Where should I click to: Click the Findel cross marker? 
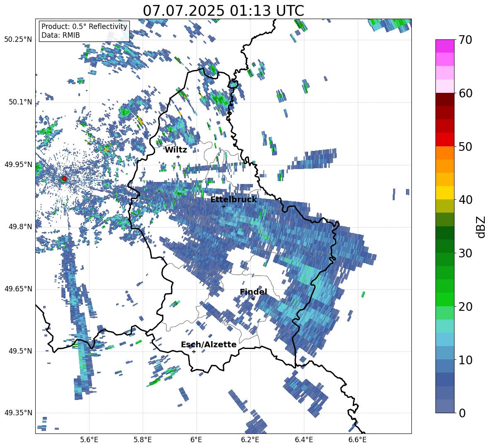tap(253, 299)
